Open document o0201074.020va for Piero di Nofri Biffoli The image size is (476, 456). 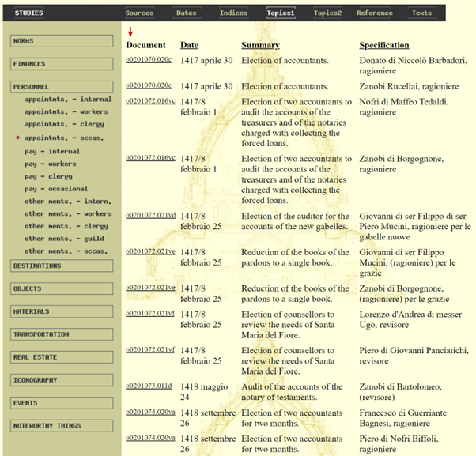click(x=150, y=438)
